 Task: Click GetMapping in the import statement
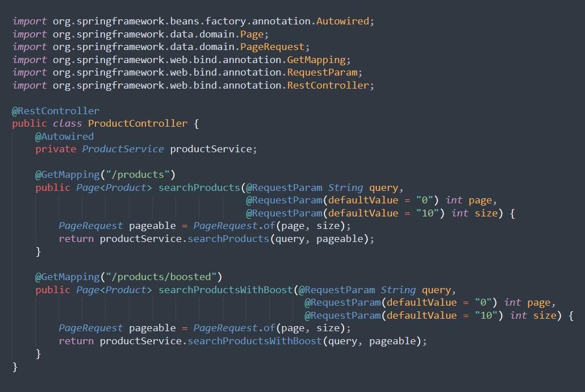pos(317,60)
